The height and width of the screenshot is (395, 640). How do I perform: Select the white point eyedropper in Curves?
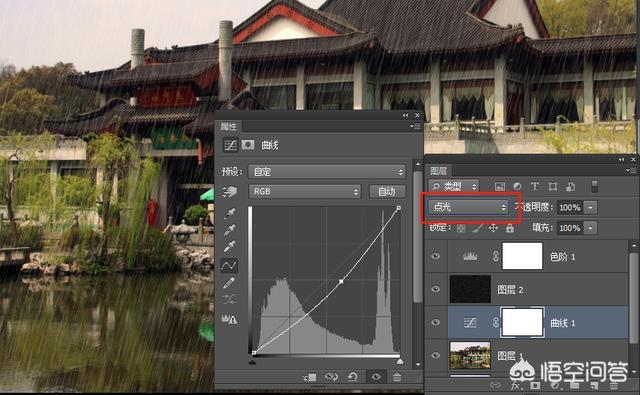pos(230,246)
